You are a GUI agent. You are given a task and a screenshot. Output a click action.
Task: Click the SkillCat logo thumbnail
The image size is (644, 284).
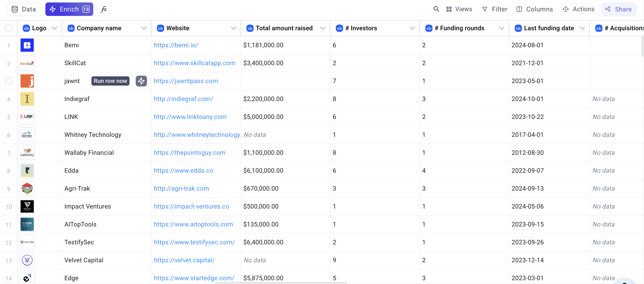[27, 63]
